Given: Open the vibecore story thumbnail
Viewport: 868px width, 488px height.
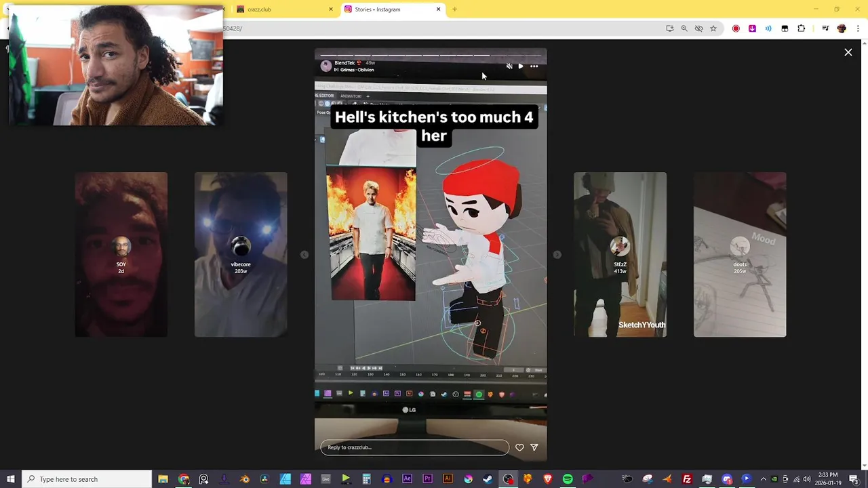Looking at the screenshot, I should [x=241, y=254].
